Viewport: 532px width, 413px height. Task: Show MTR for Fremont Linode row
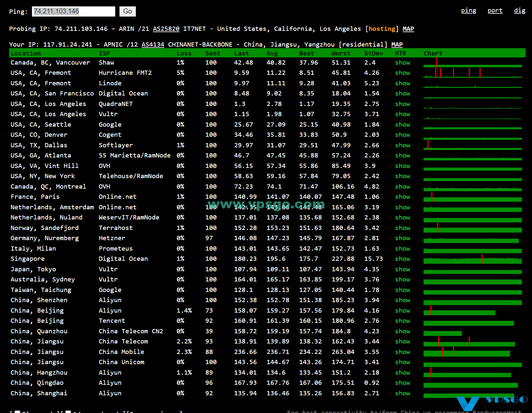click(x=403, y=83)
